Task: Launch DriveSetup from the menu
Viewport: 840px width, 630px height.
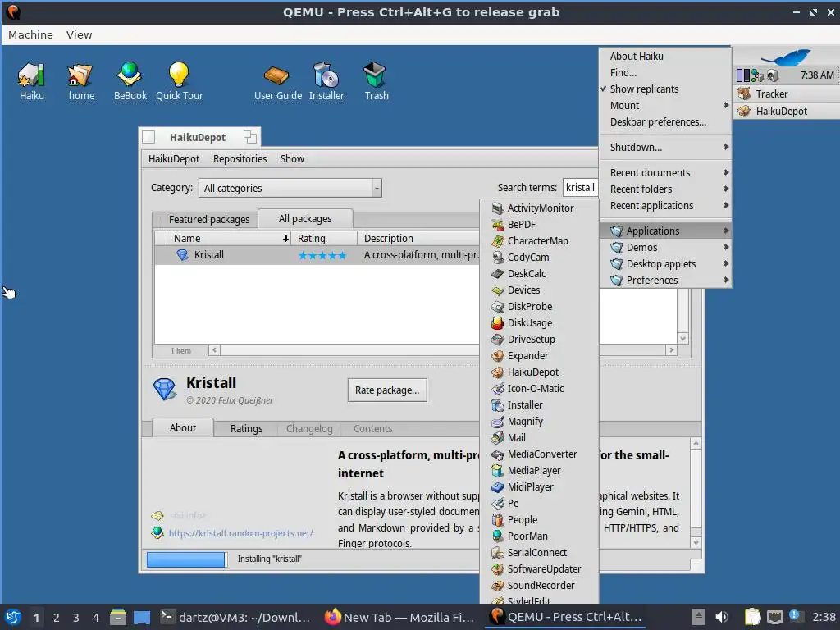Action: coord(539,339)
